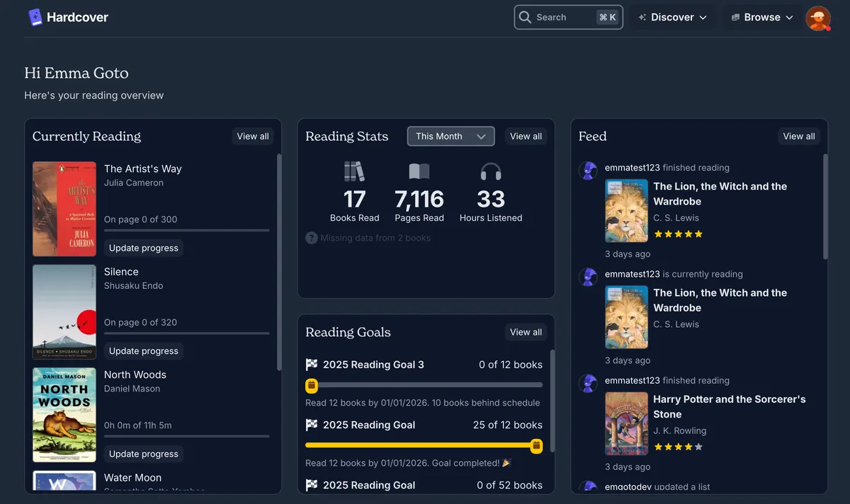Click the Books Read stack icon
The image size is (850, 504).
[x=354, y=171]
